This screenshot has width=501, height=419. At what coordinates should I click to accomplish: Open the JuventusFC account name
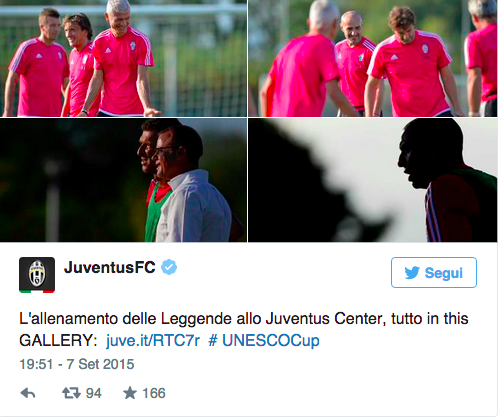pyautogui.click(x=110, y=269)
